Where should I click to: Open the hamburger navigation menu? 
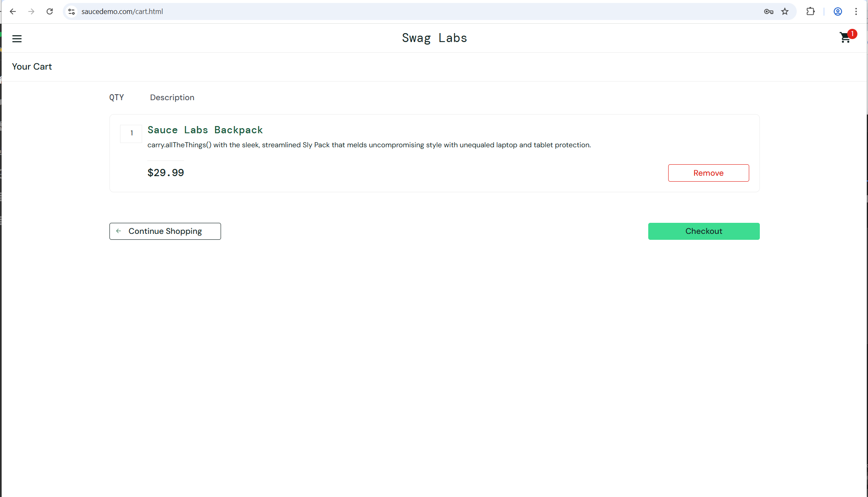click(x=17, y=39)
